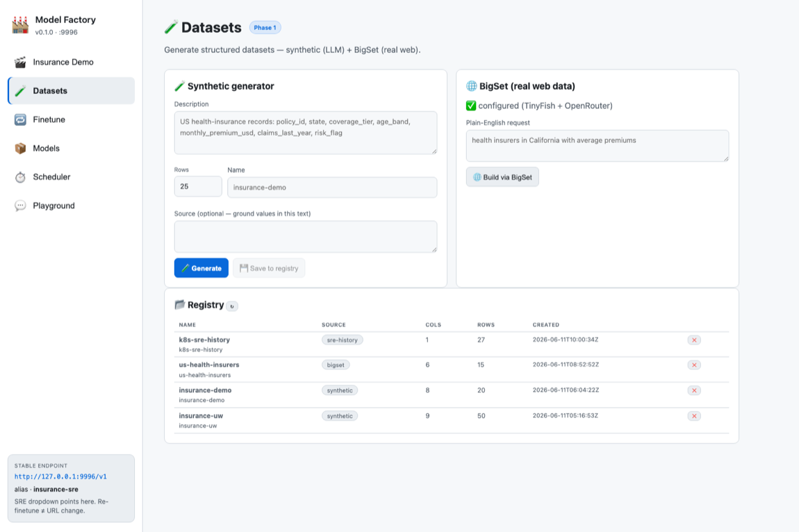Image resolution: width=799 pixels, height=532 pixels.
Task: Click Save to registry button
Action: tap(269, 268)
